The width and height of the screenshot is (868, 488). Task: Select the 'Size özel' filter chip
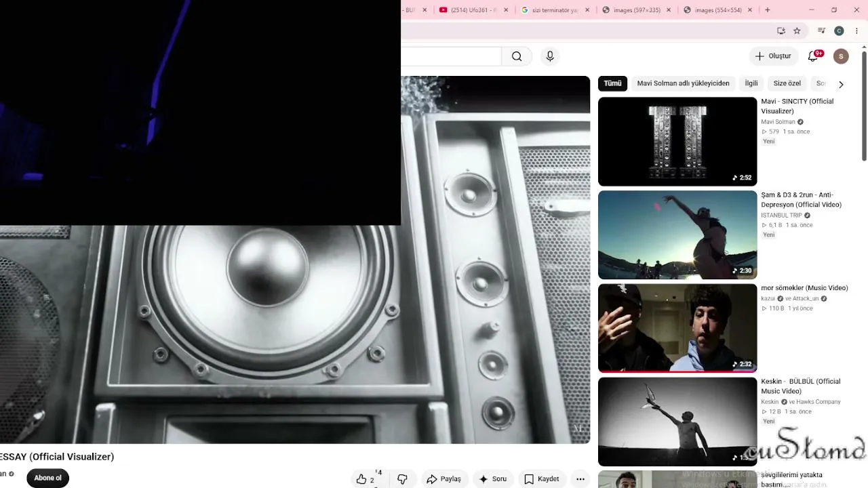tap(787, 83)
